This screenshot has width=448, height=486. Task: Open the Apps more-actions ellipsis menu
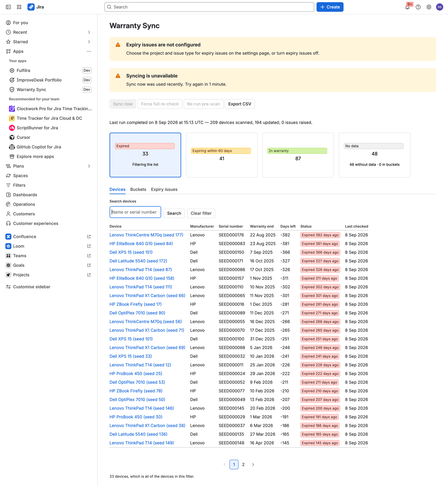89,51
